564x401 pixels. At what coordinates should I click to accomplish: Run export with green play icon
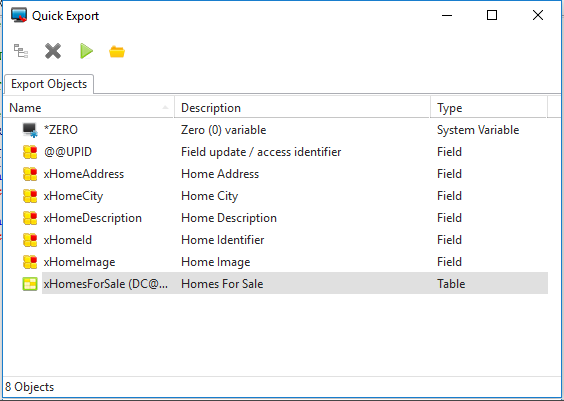coord(86,51)
